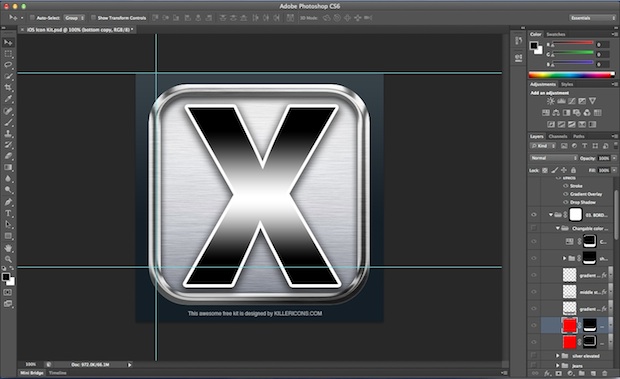Pick a color from the spectrum ramp
The height and width of the screenshot is (379, 620).
pos(572,75)
